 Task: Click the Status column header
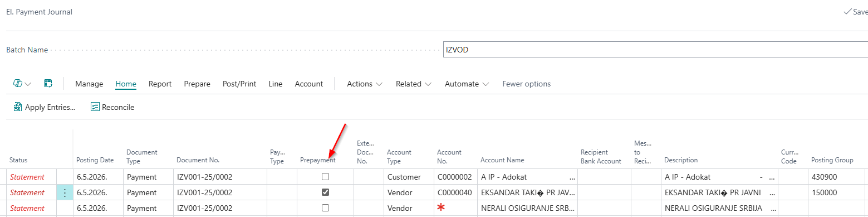(x=18, y=160)
